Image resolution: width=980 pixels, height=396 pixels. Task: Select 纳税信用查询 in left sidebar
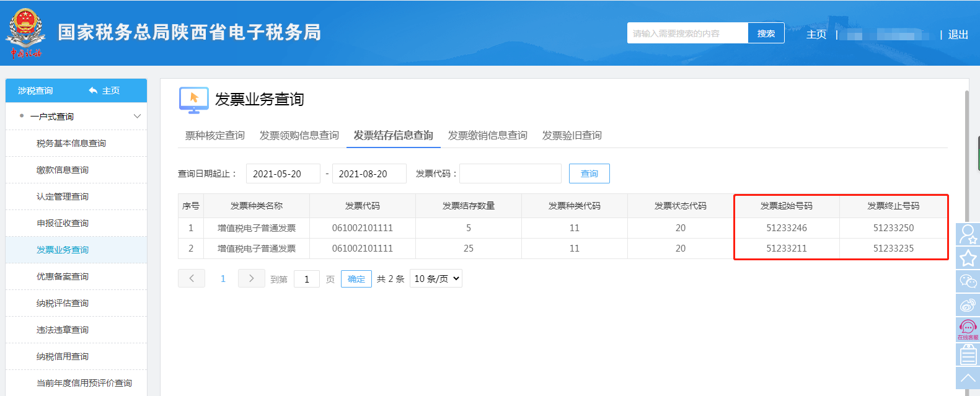pos(63,356)
